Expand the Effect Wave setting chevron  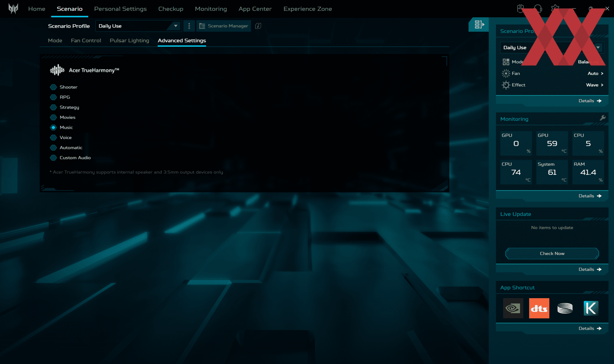602,85
